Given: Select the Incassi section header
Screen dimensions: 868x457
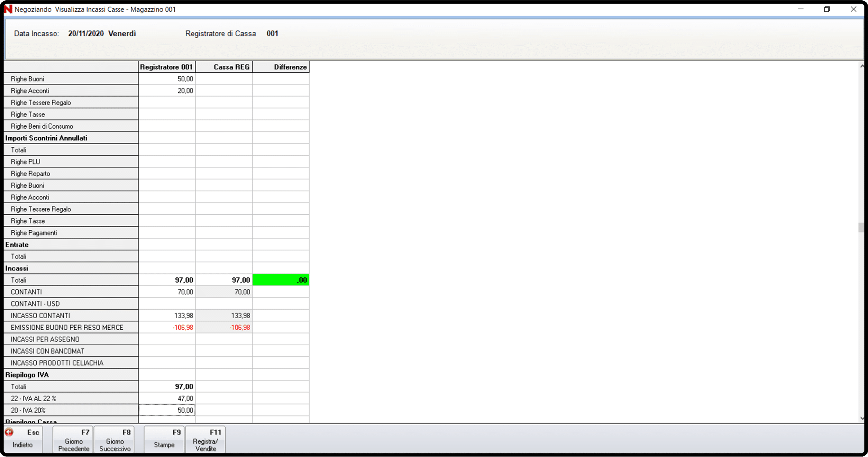Looking at the screenshot, I should 71,268.
